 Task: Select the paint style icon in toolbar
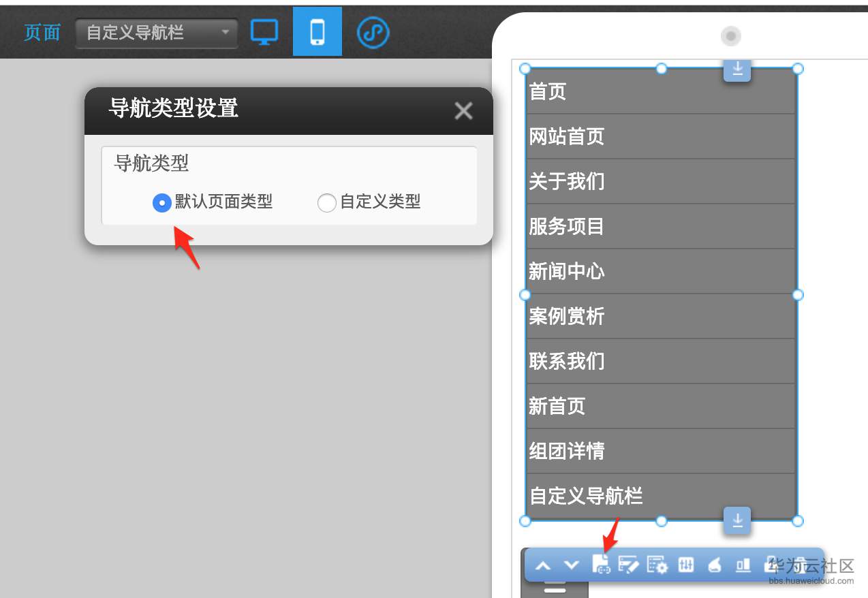(715, 565)
